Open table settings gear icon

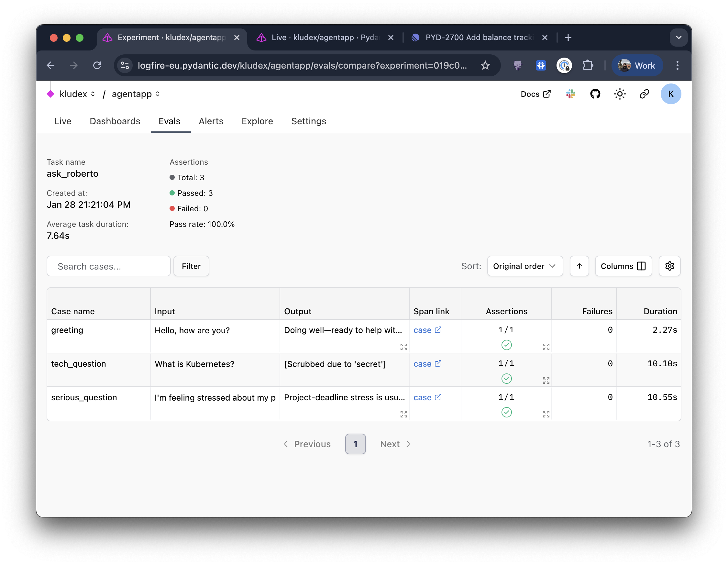coord(669,266)
